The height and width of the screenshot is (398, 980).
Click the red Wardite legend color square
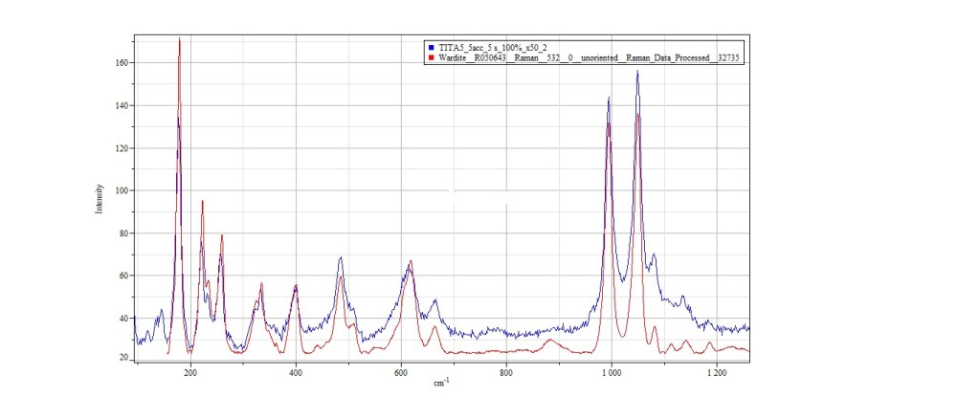(433, 58)
